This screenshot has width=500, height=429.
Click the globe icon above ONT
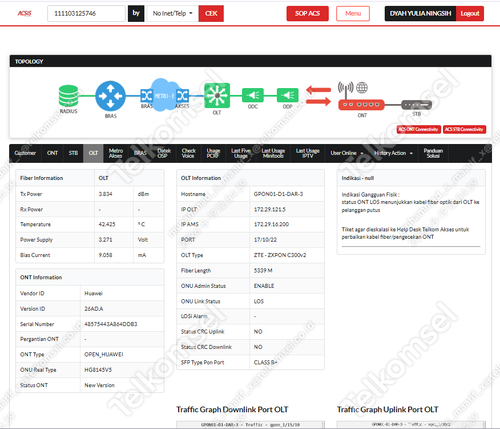pyautogui.click(x=362, y=88)
